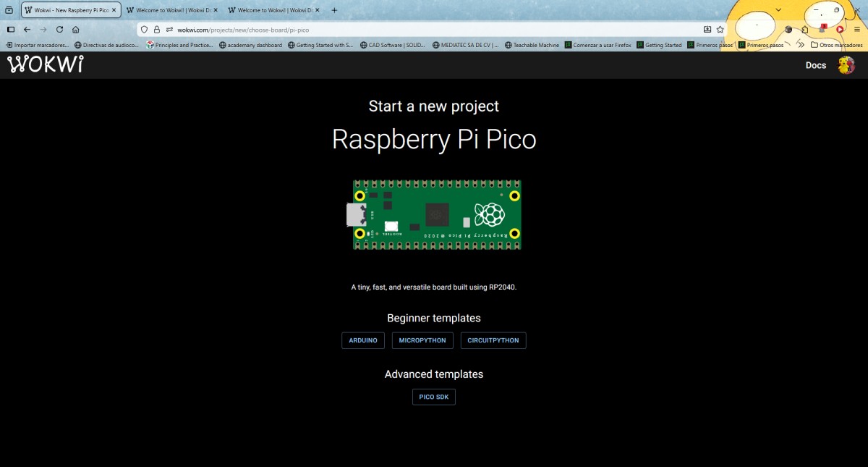
Task: Open the Importar marcadores bookmark
Action: 37,45
